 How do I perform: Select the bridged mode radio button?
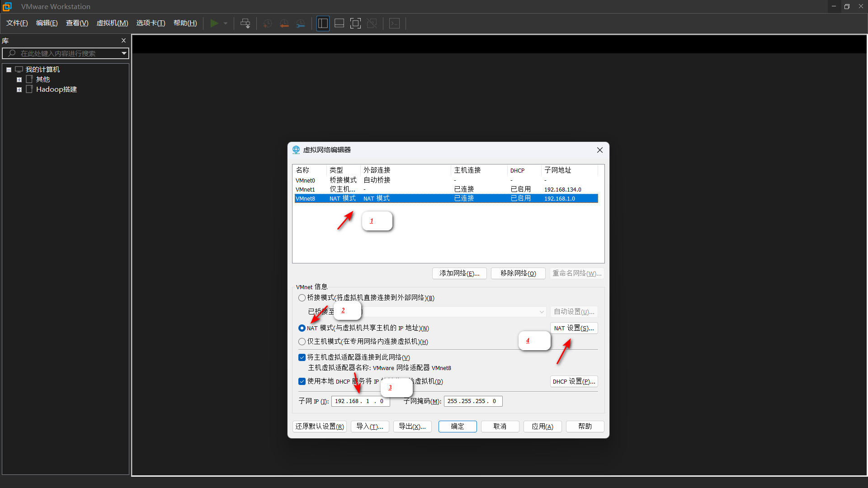pos(302,298)
